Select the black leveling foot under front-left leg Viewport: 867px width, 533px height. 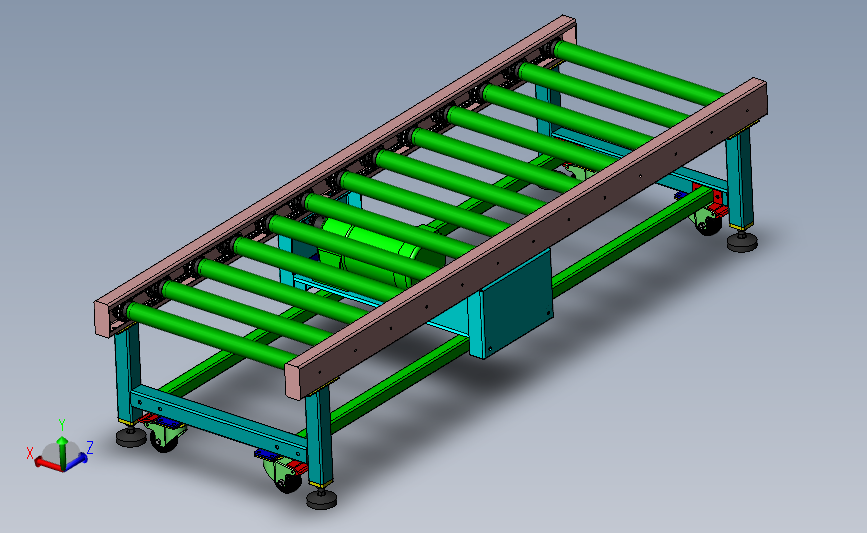[x=131, y=437]
